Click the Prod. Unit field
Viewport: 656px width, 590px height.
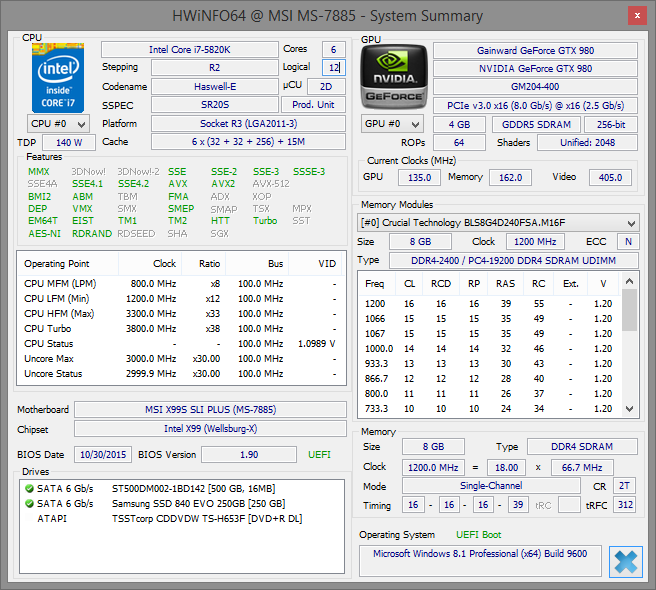(313, 105)
